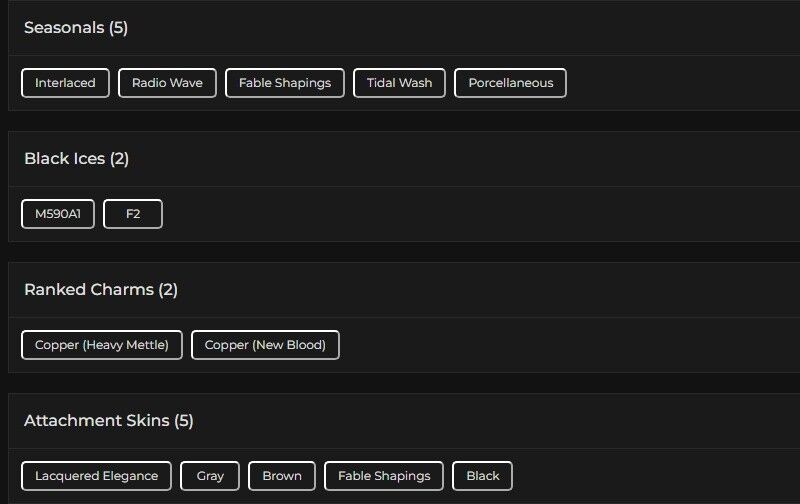The height and width of the screenshot is (504, 800).
Task: Click the Radio Wave tag
Action: pos(167,83)
